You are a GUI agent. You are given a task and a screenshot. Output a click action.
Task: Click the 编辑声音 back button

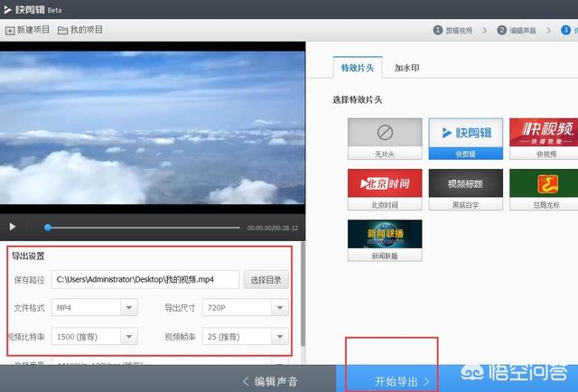pyautogui.click(x=270, y=381)
